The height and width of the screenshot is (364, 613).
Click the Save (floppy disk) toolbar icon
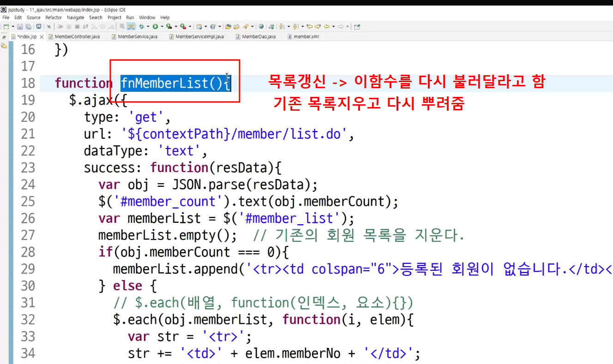(x=20, y=27)
